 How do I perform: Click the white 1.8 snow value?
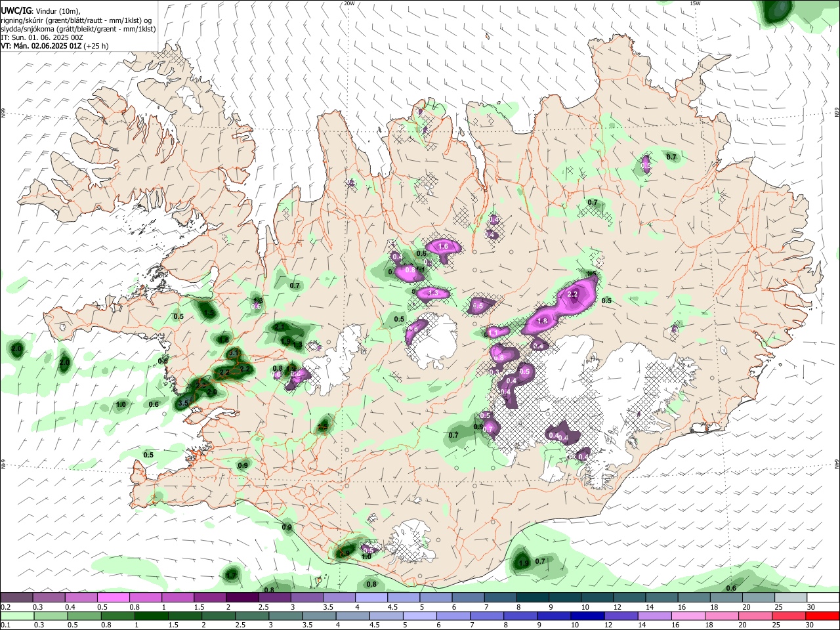[543, 321]
